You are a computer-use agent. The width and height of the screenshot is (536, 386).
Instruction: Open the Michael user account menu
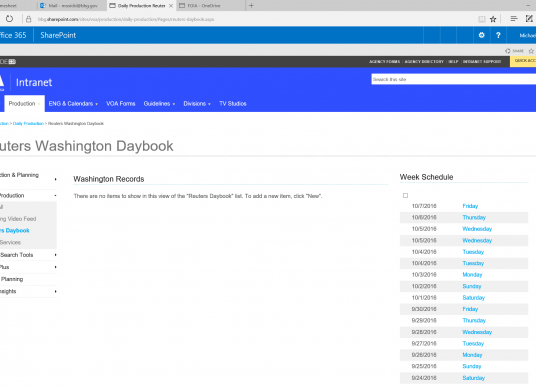tap(527, 35)
